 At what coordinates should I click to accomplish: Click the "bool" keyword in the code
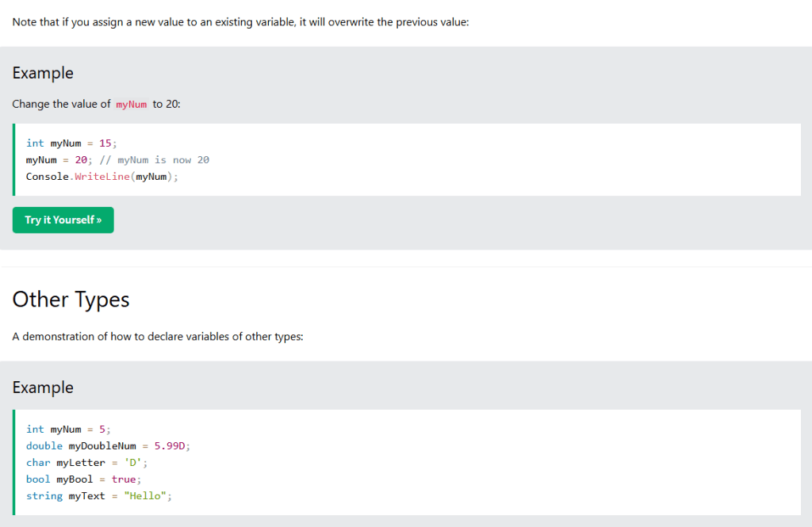(38, 479)
